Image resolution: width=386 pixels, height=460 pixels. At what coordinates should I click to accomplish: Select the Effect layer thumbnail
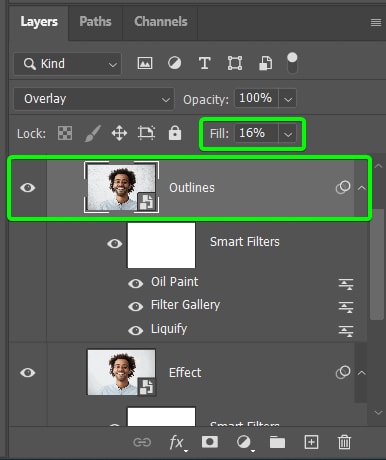pyautogui.click(x=121, y=372)
